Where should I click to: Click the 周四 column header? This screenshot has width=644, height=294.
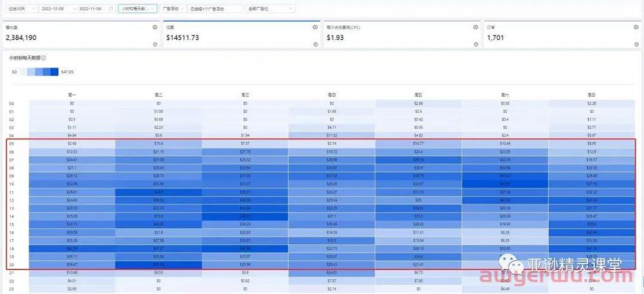click(332, 95)
